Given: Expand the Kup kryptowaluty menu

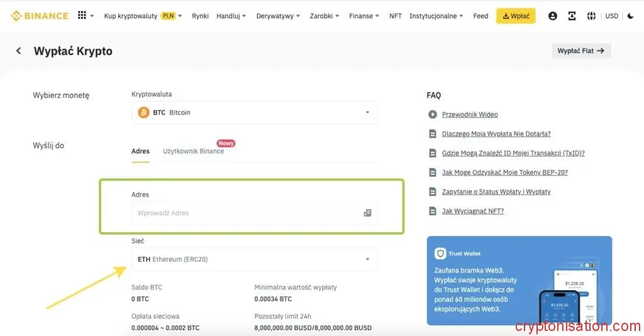Looking at the screenshot, I should pos(143,16).
